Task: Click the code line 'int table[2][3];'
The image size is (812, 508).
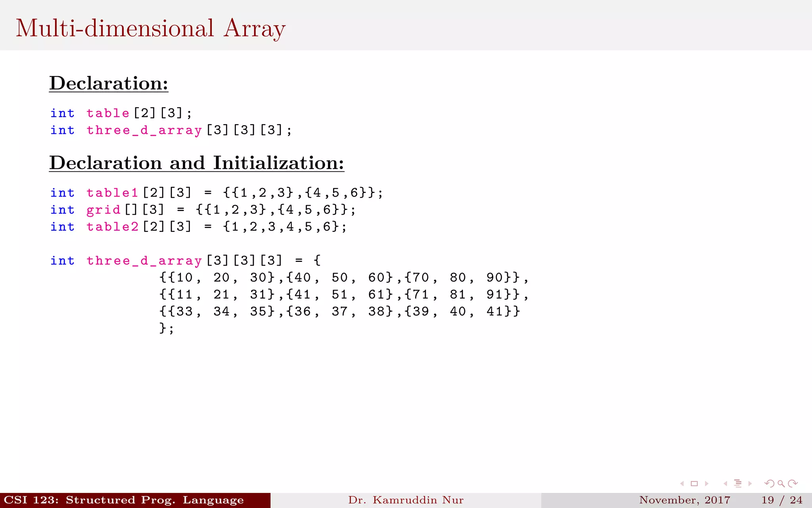Action: (x=121, y=113)
